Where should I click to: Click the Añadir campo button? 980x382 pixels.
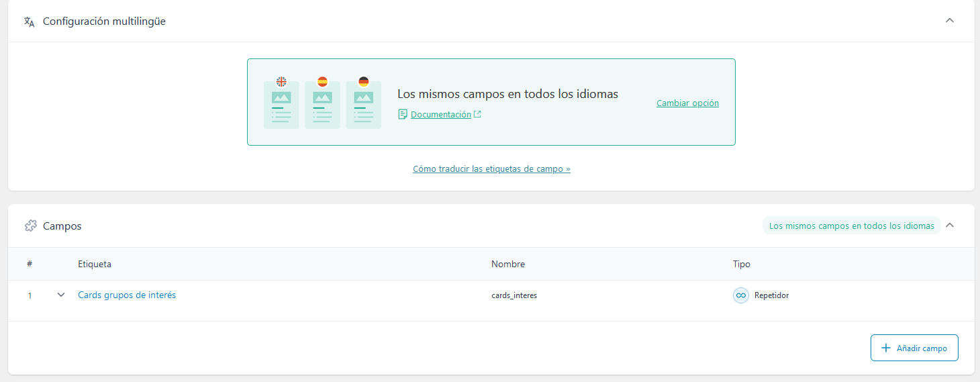point(914,348)
